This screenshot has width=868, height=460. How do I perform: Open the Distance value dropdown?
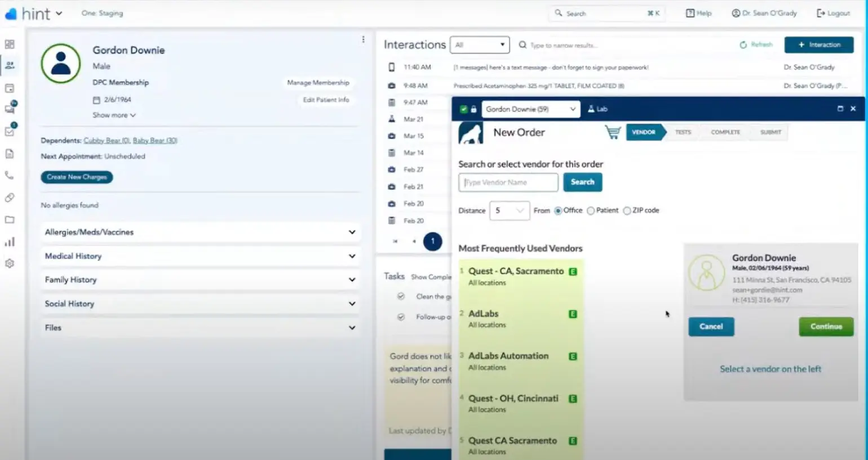click(509, 210)
